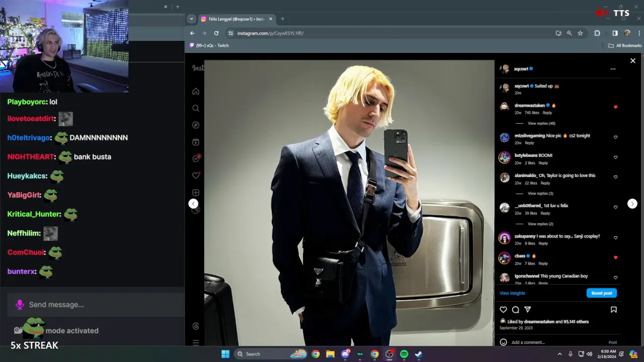Open xqcow1 profile in post header
The height and width of the screenshot is (362, 644).
(x=521, y=69)
